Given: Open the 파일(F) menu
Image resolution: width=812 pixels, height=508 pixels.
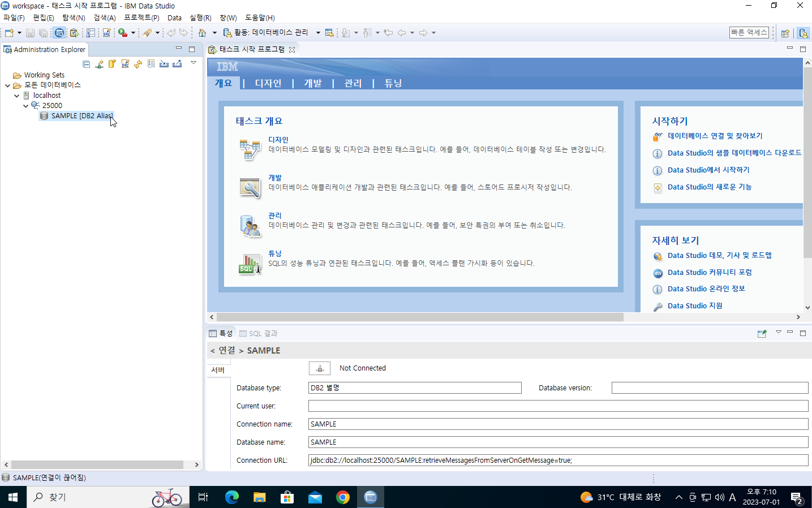Looking at the screenshot, I should click(x=14, y=18).
